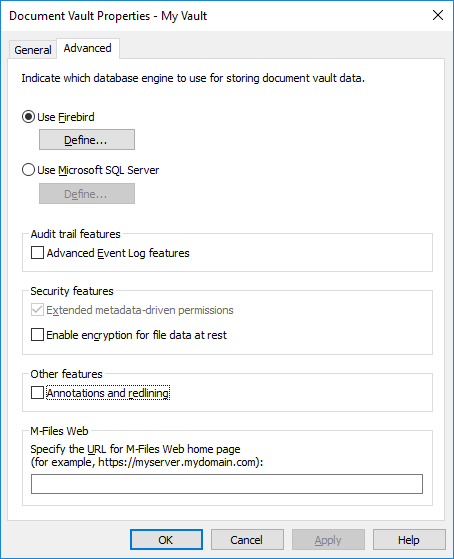Viewport: 454px width, 559px height.
Task: Cancel the vault properties dialog
Action: tap(247, 540)
